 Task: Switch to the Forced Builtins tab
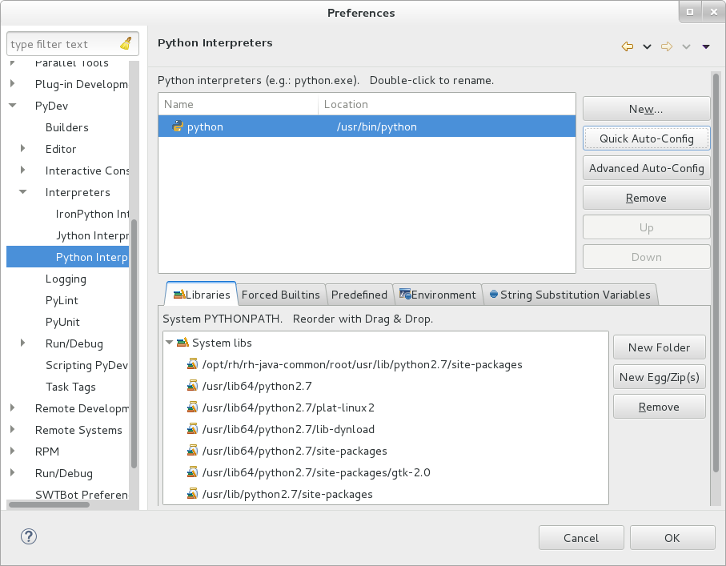pyautogui.click(x=281, y=295)
